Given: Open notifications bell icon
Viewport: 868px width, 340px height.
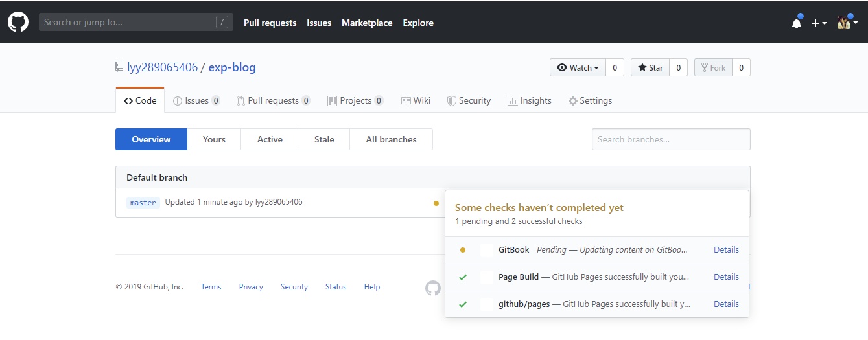Looking at the screenshot, I should (x=797, y=23).
